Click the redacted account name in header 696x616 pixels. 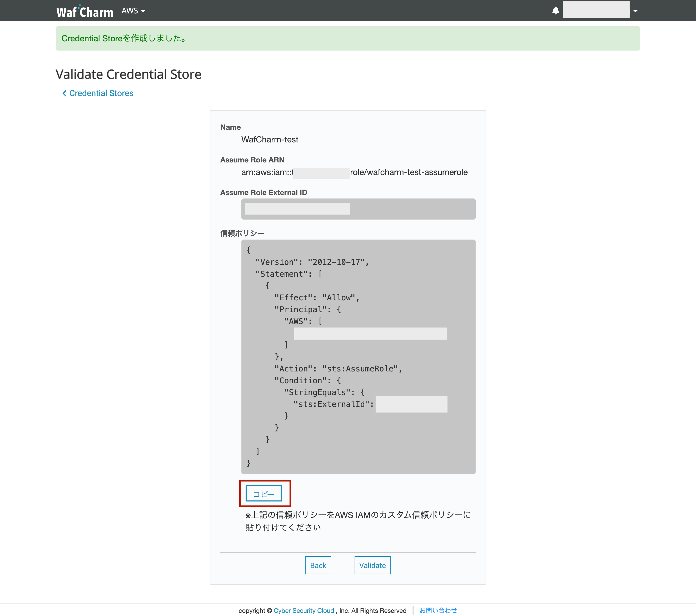point(595,10)
